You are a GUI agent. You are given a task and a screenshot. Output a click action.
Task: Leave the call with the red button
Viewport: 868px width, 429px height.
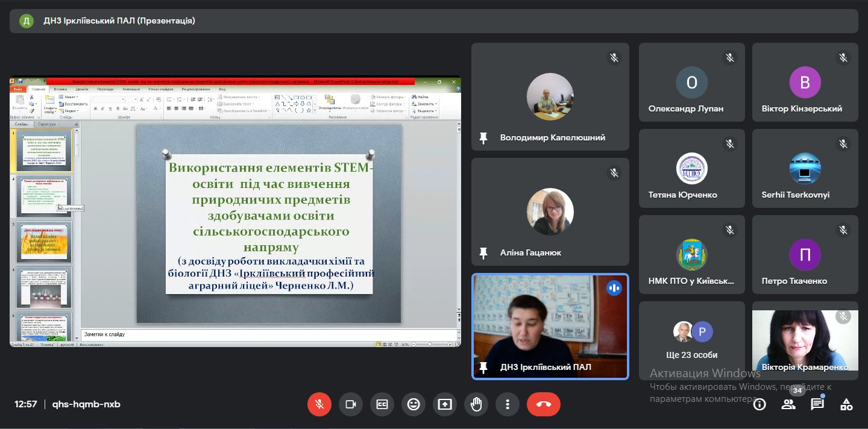pos(543,404)
